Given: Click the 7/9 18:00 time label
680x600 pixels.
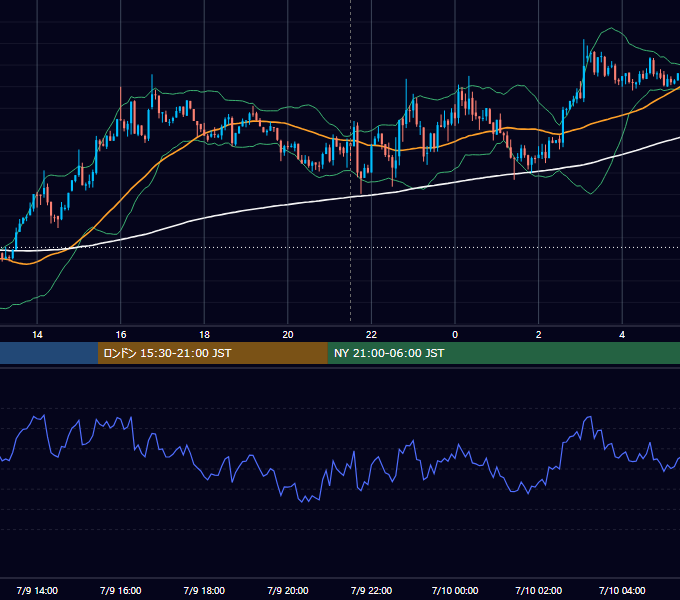Looking at the screenshot, I should coord(204,590).
